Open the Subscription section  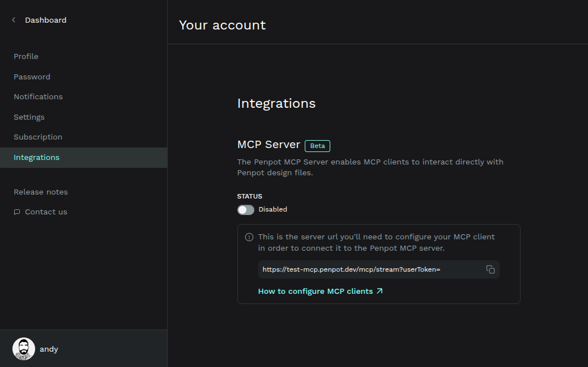pyautogui.click(x=37, y=137)
